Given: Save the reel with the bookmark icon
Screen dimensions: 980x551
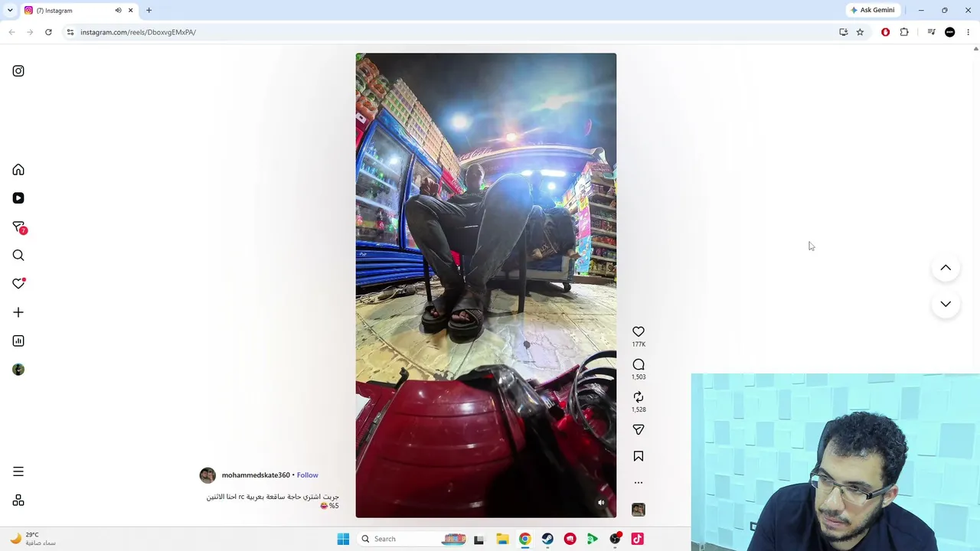Looking at the screenshot, I should click(x=639, y=456).
